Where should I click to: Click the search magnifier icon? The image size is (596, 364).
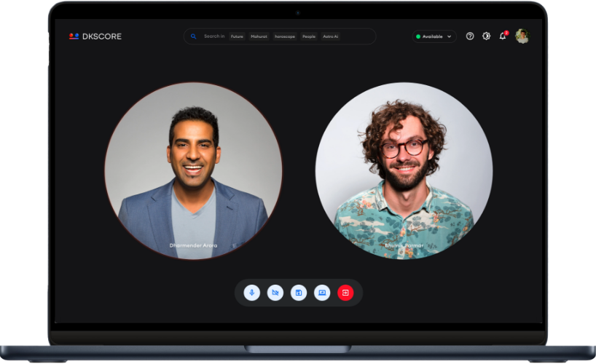[194, 36]
